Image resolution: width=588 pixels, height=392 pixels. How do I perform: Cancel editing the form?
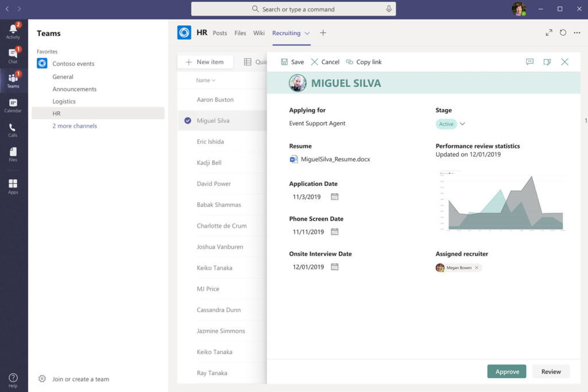tap(325, 62)
